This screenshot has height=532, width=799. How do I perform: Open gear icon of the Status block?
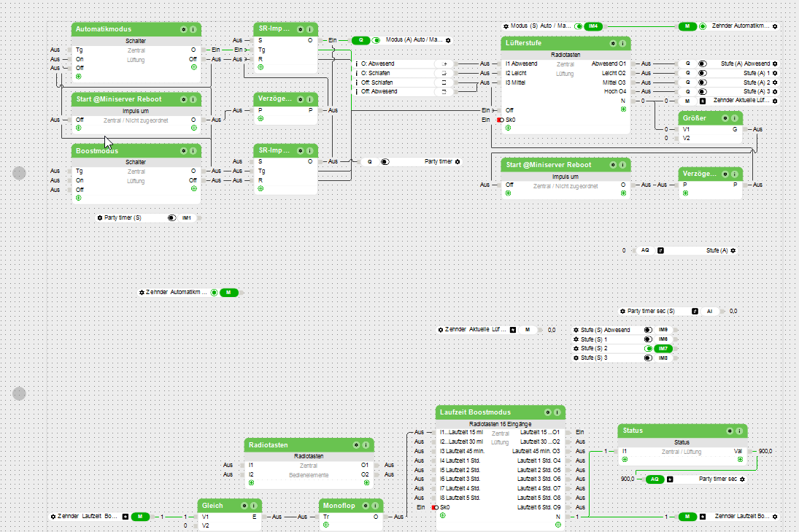click(x=730, y=431)
